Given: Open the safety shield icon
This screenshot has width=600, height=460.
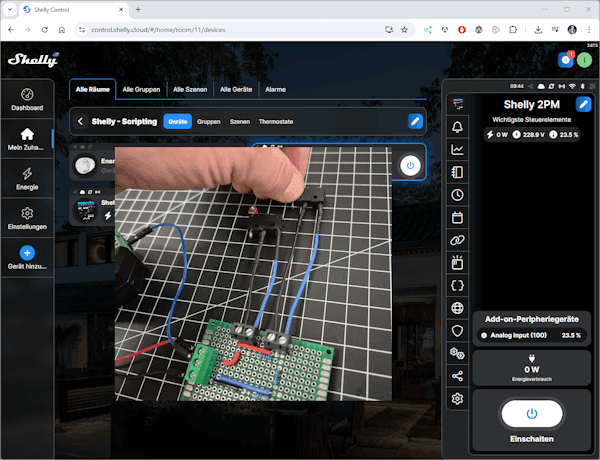Looking at the screenshot, I should (458, 331).
